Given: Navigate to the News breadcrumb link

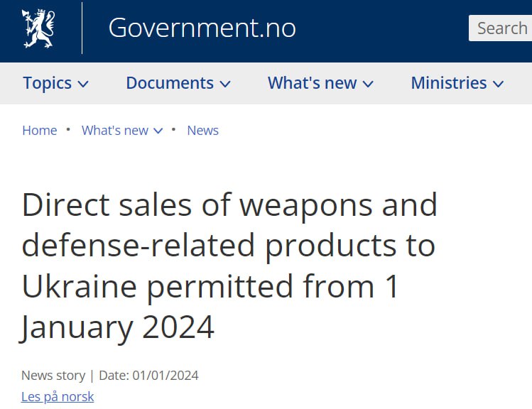Looking at the screenshot, I should pyautogui.click(x=202, y=131).
